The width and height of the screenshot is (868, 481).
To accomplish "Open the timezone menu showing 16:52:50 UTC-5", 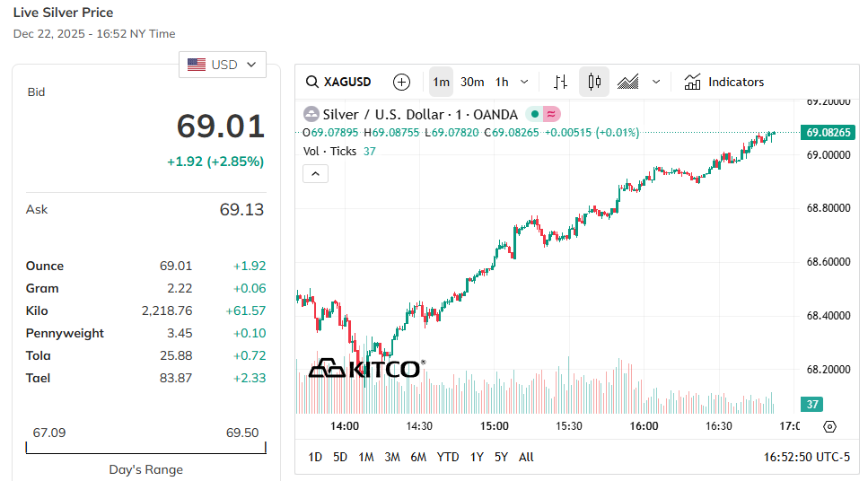I will (807, 457).
